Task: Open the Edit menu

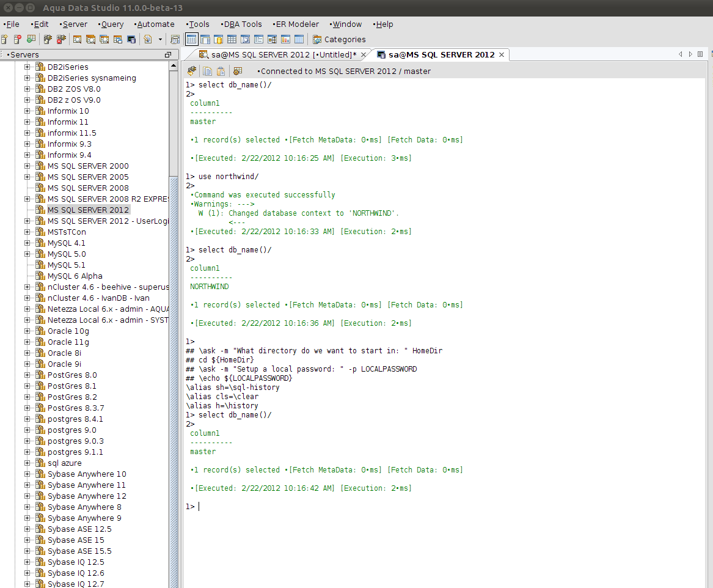Action: (40, 24)
